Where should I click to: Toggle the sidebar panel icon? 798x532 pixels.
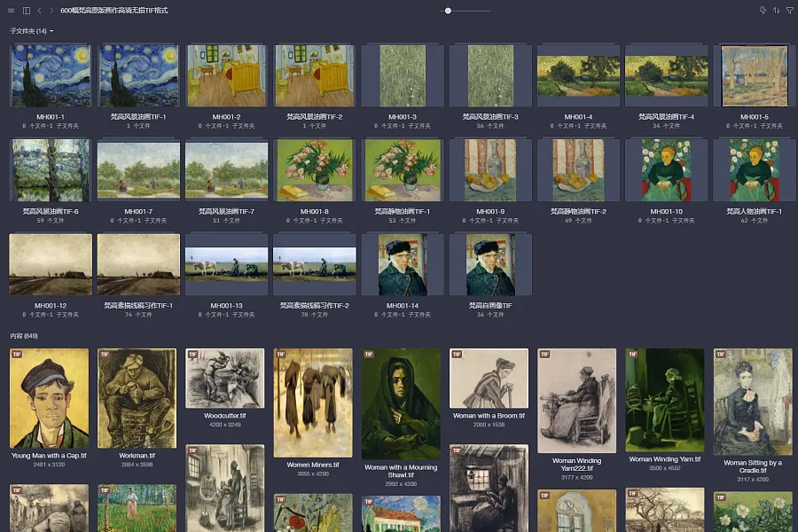[27, 10]
